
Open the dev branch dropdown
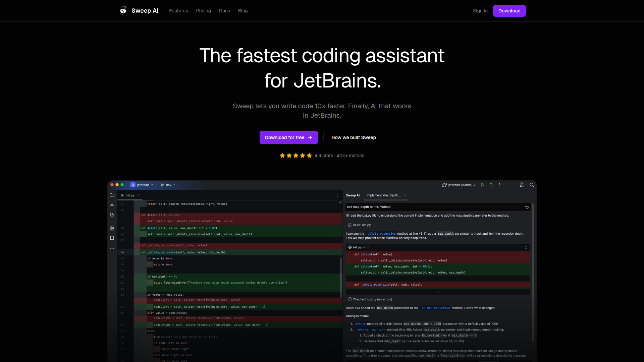pyautogui.click(x=168, y=185)
